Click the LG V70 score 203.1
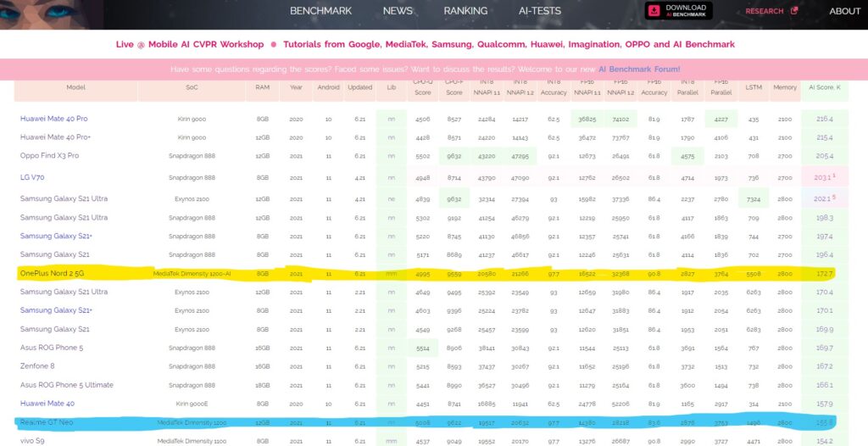The image size is (868, 446). (824, 177)
